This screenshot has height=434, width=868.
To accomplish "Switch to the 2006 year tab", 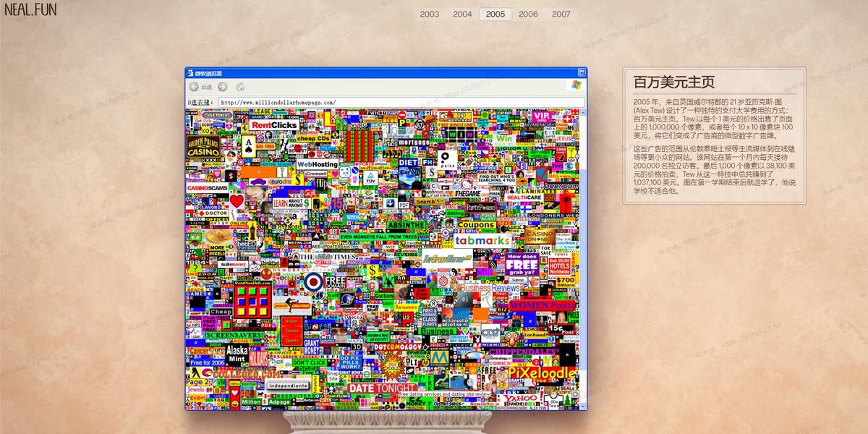I will (x=528, y=14).
